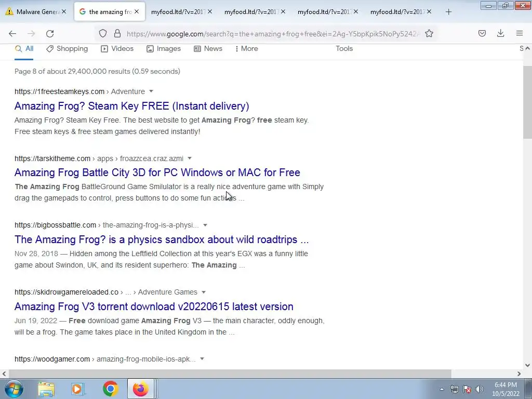Open the taskbar clock and date
The height and width of the screenshot is (399, 532).
pos(506,389)
